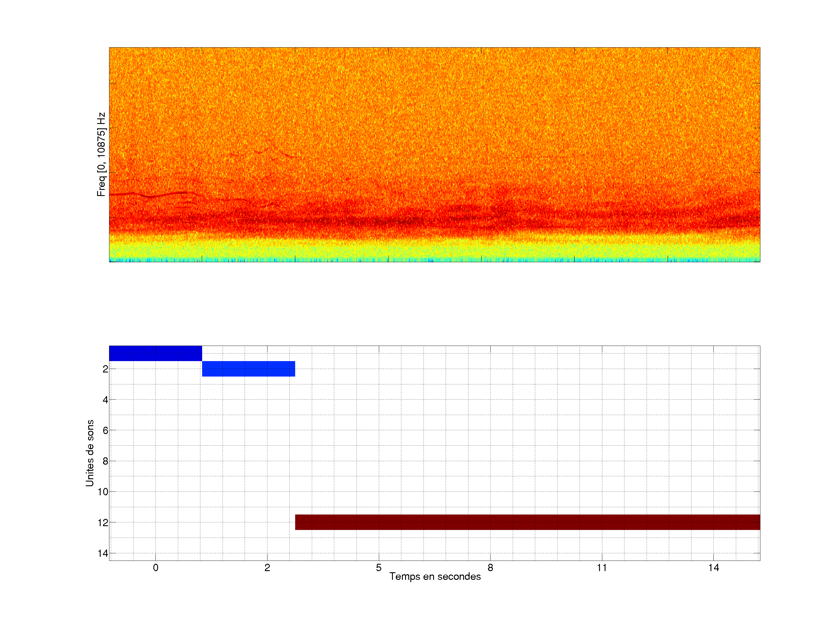Click the green-yellow low-frequency band of spectrogram
Viewport: 840px width, 630px height.
434,250
